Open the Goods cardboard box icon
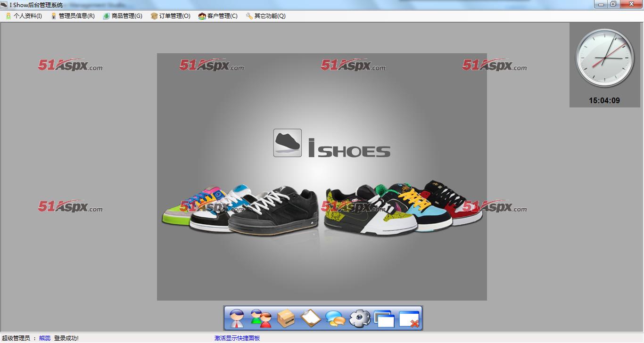644x343 pixels. click(286, 318)
